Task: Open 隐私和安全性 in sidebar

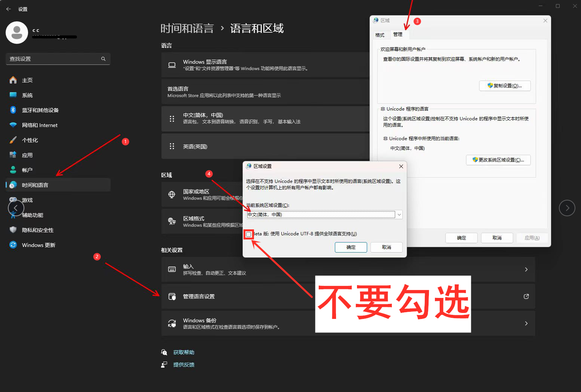Action: [x=58, y=230]
